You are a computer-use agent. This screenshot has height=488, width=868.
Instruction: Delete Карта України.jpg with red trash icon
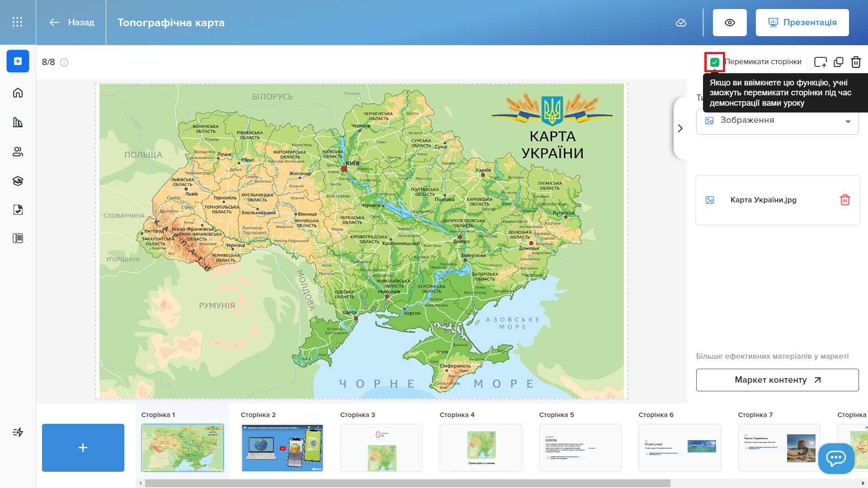[844, 200]
